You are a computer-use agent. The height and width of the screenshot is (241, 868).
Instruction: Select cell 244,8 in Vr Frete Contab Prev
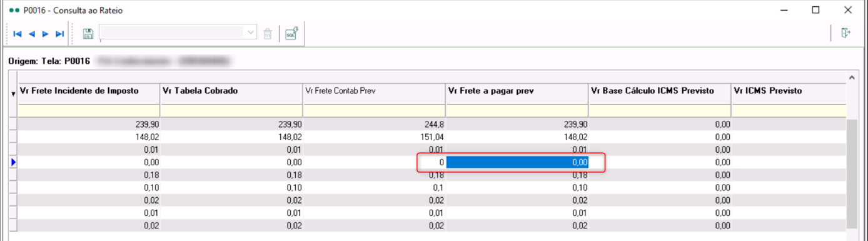[374, 125]
